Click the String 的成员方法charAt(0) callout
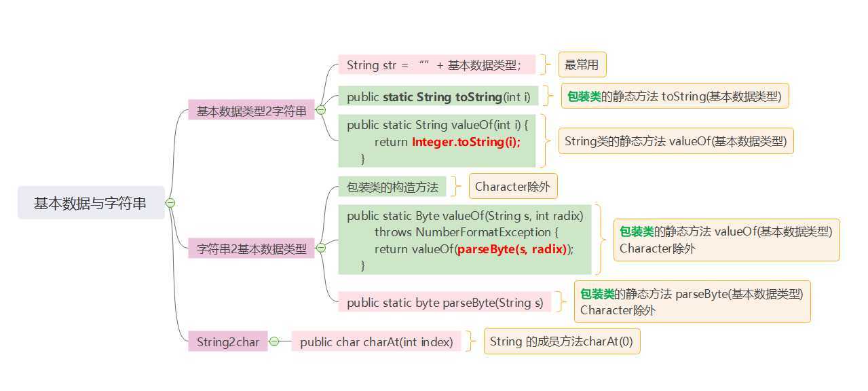The width and height of the screenshot is (868, 391). pos(561,341)
